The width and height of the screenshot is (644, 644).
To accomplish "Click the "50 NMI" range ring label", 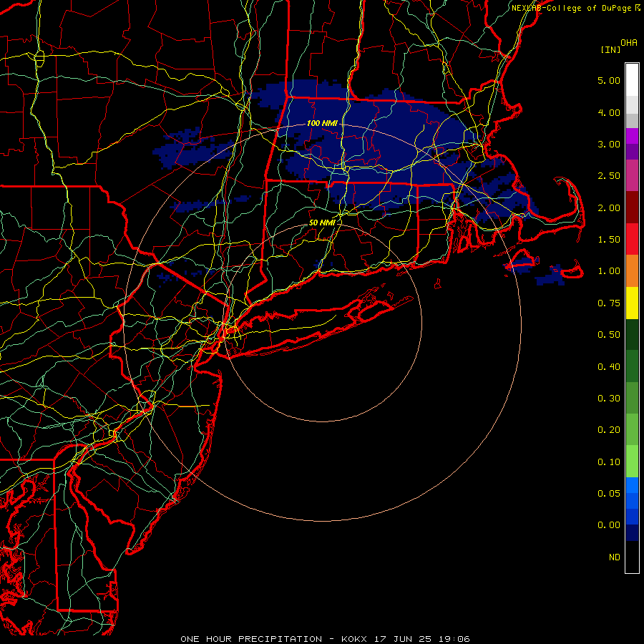I will [x=322, y=223].
